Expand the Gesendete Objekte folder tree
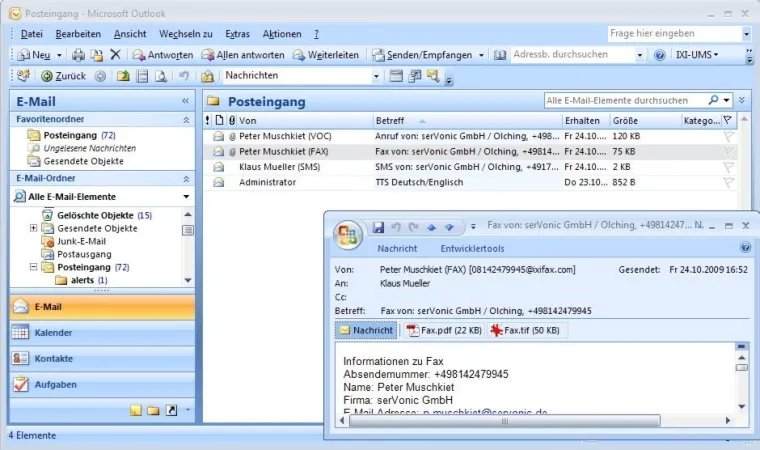Image resolution: width=760 pixels, height=450 pixels. [35, 228]
